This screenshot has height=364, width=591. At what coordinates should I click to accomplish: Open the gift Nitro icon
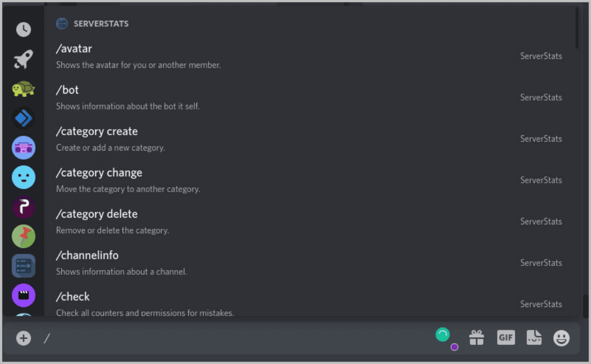[x=477, y=338]
